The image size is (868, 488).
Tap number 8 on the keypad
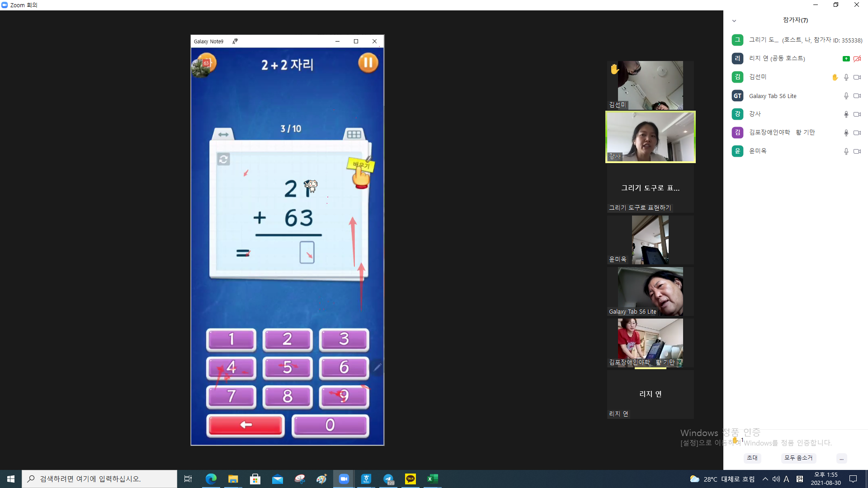click(x=288, y=396)
